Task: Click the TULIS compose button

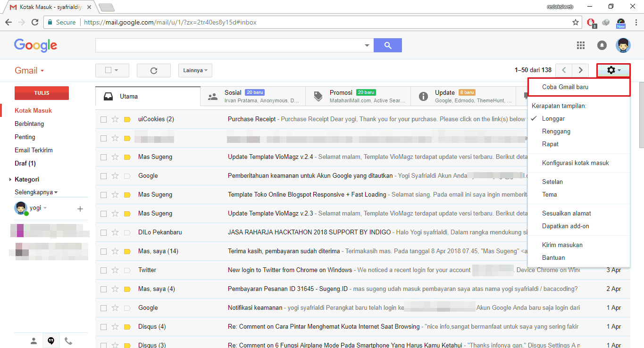Action: coord(42,93)
